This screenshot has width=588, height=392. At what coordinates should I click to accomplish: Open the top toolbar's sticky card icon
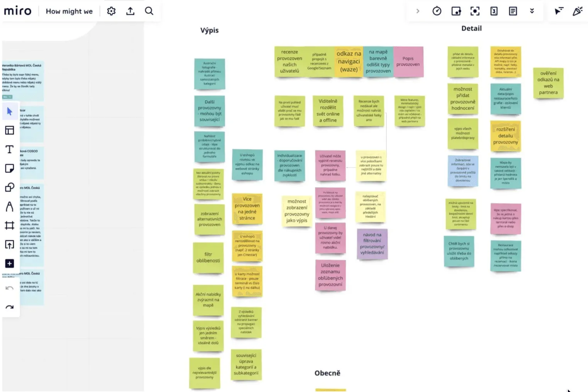point(456,11)
